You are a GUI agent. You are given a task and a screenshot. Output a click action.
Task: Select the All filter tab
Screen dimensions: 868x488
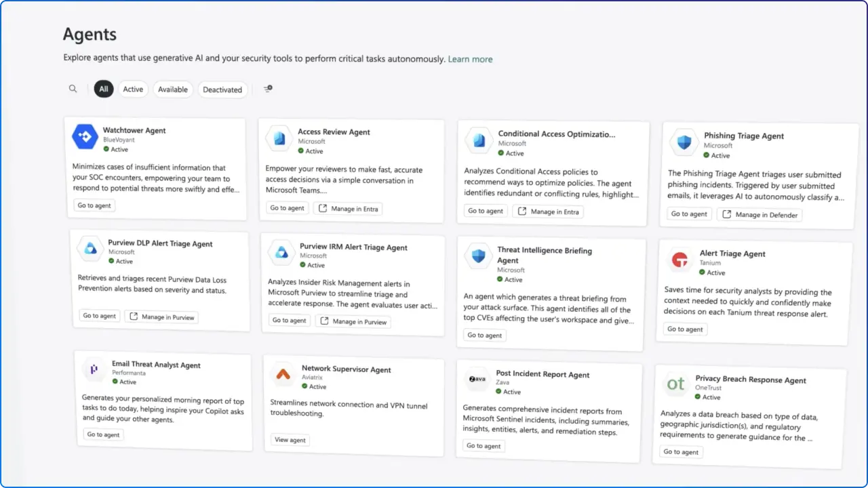click(103, 89)
